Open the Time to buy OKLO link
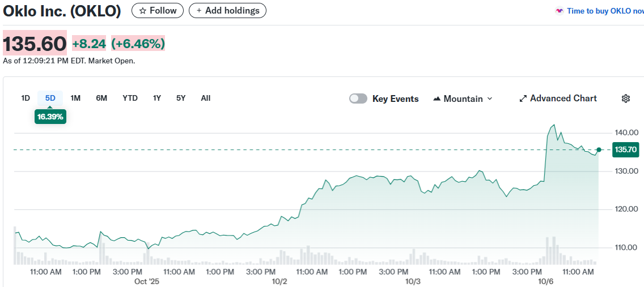The width and height of the screenshot is (644, 287). [x=605, y=11]
